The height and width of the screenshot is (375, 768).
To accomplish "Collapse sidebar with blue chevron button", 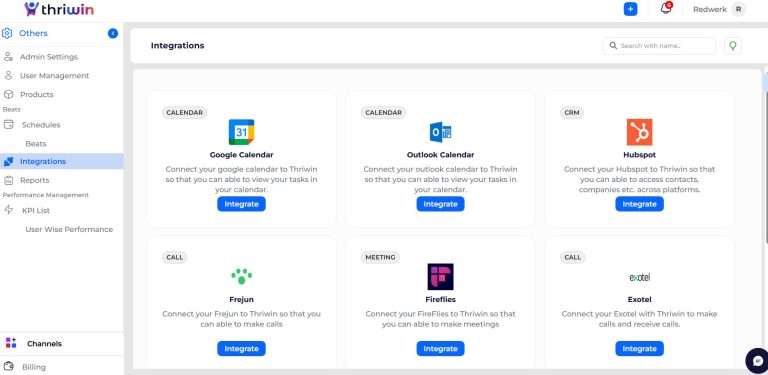I will pyautogui.click(x=113, y=33).
